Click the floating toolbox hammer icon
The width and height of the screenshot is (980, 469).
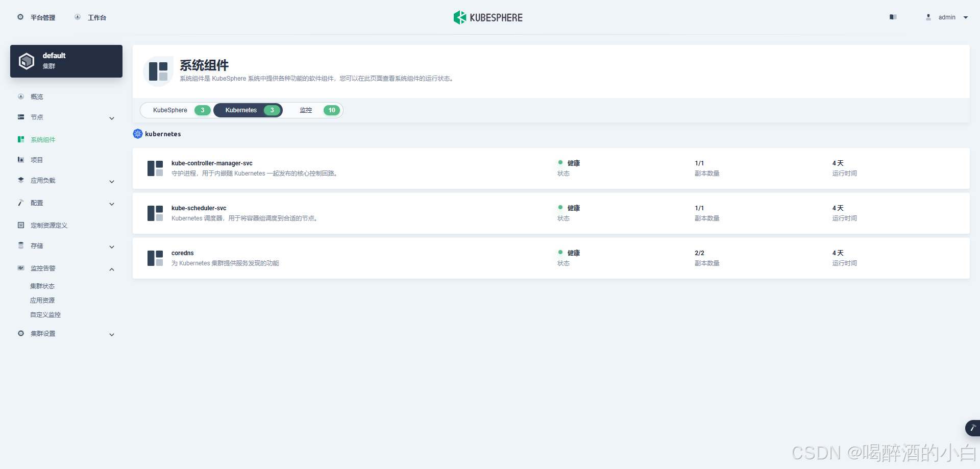[x=972, y=428]
